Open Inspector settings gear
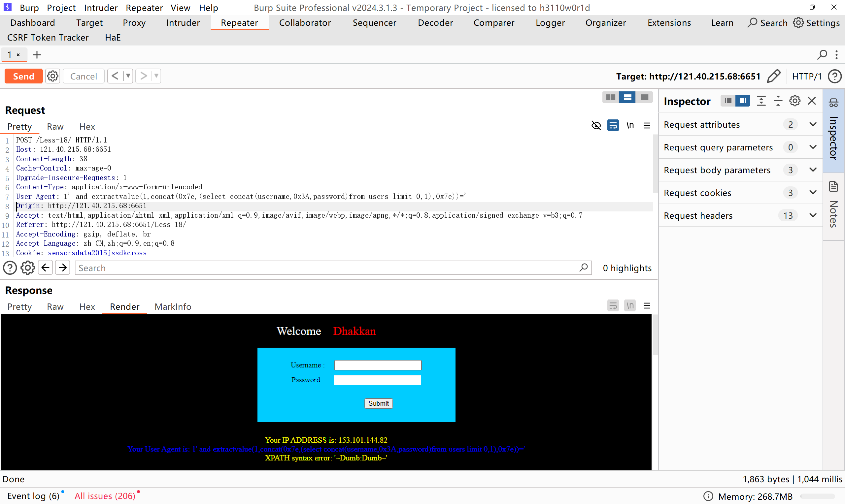Screen dimensions: 845x504 tap(795, 101)
